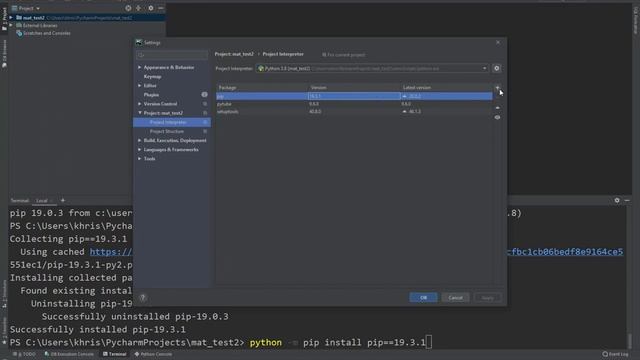Image resolution: width=640 pixels, height=360 pixels.
Task: Click the Apply button in Settings
Action: [488, 298]
